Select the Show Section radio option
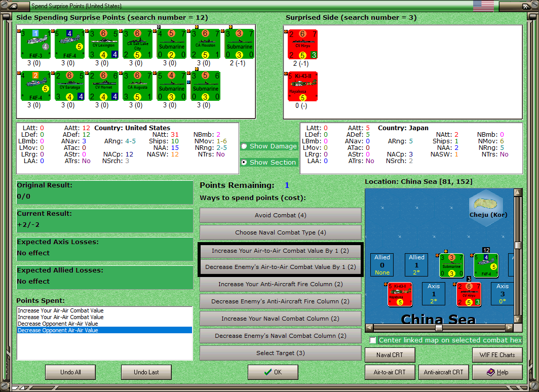539x392 pixels. [268, 162]
